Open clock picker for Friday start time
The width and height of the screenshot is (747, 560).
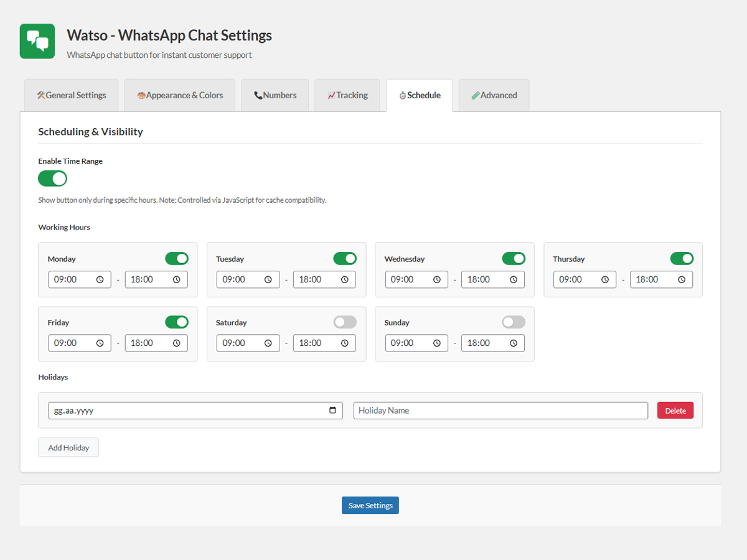100,343
